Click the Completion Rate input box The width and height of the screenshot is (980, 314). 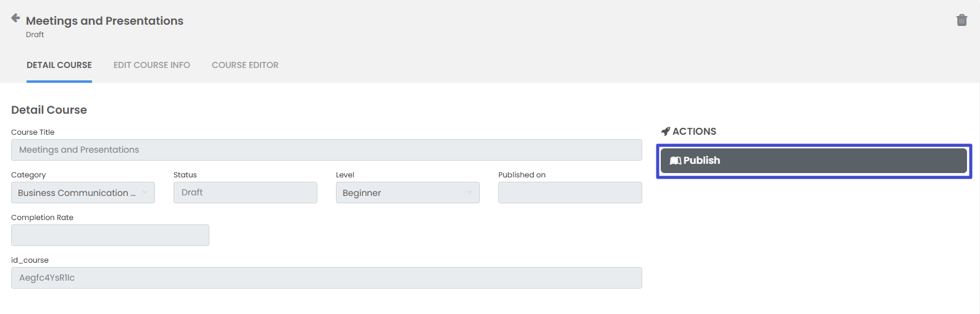pyautogui.click(x=110, y=235)
